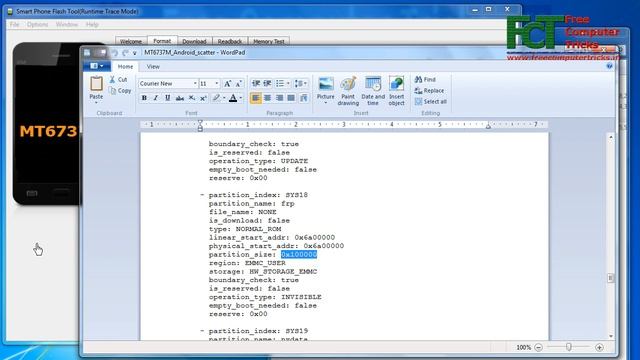The image size is (640, 360).
Task: Select the Memory Test tab in Flash Tool
Action: pos(269,41)
